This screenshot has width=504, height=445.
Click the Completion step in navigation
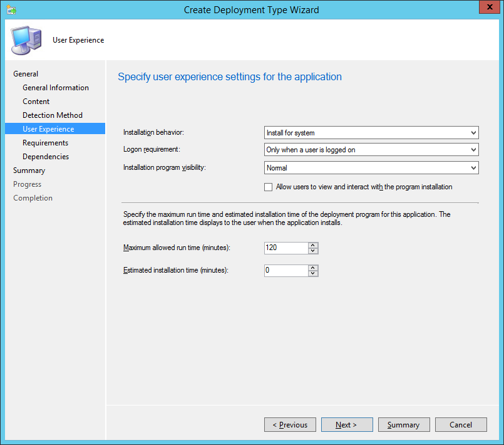tap(33, 198)
